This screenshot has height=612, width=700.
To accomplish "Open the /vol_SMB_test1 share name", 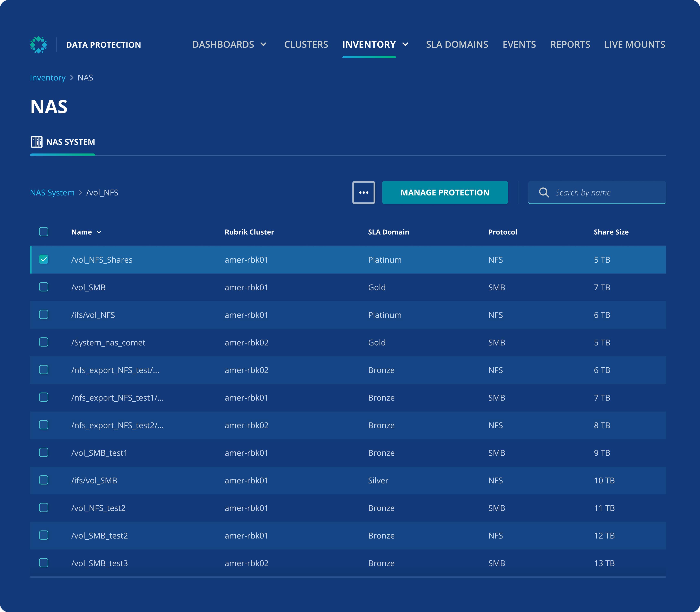I will click(x=99, y=453).
